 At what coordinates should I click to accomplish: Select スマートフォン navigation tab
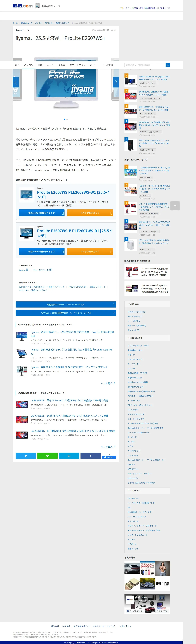(78, 65)
